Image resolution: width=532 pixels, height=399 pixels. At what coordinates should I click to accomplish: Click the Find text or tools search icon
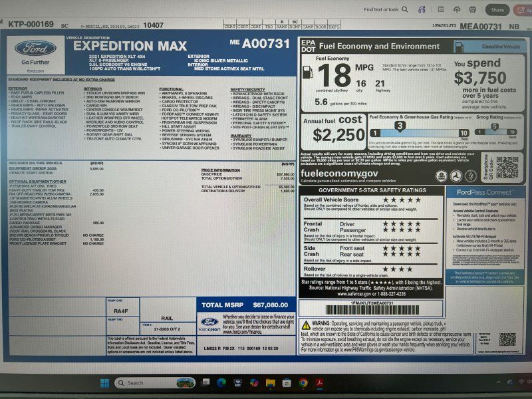pyautogui.click(x=405, y=9)
